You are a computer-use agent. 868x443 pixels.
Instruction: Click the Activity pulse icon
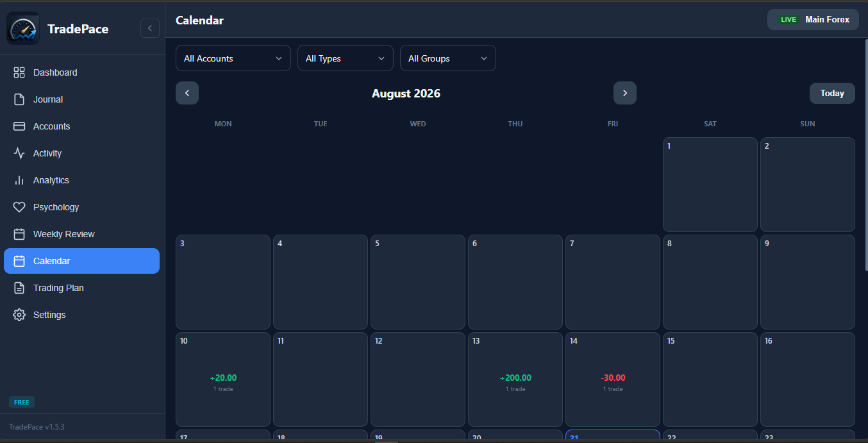19,153
